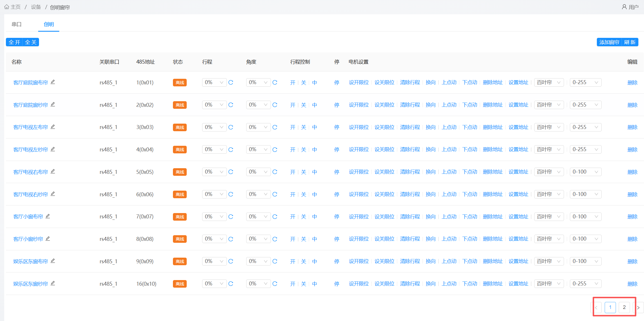Click 设置地址 for 客厅电视左布帘

tap(519, 127)
